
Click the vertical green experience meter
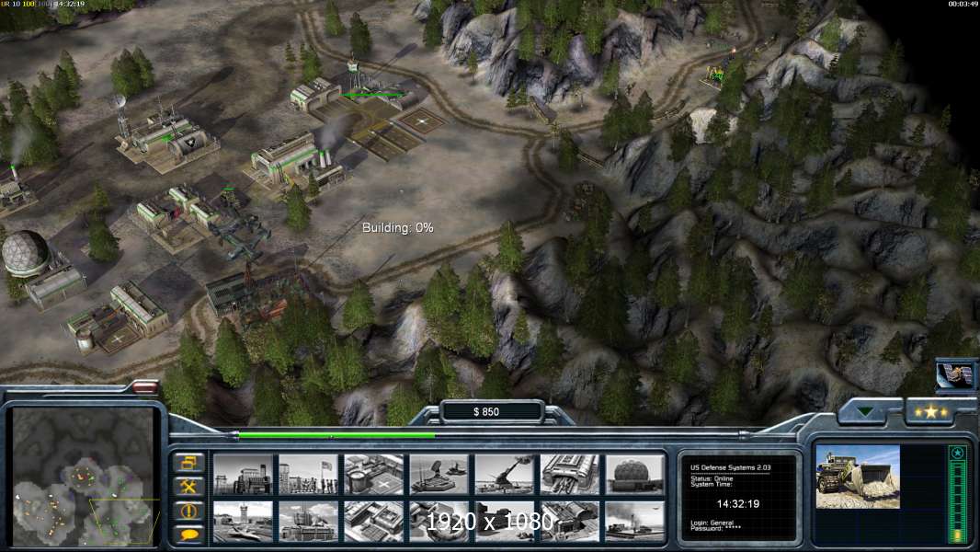958,502
